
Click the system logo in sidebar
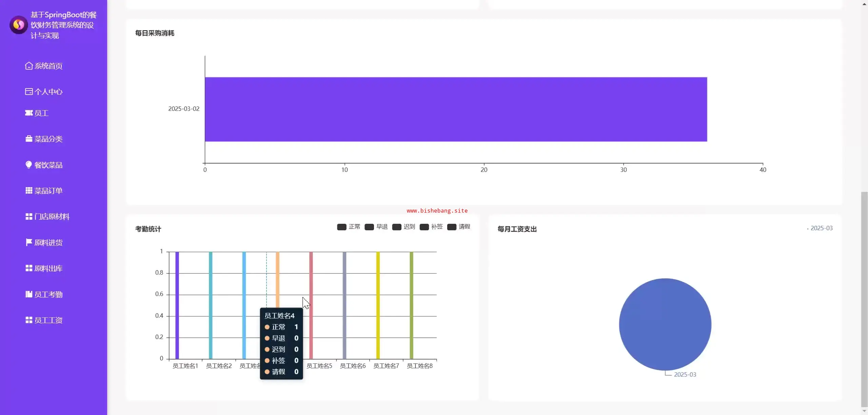pos(19,25)
